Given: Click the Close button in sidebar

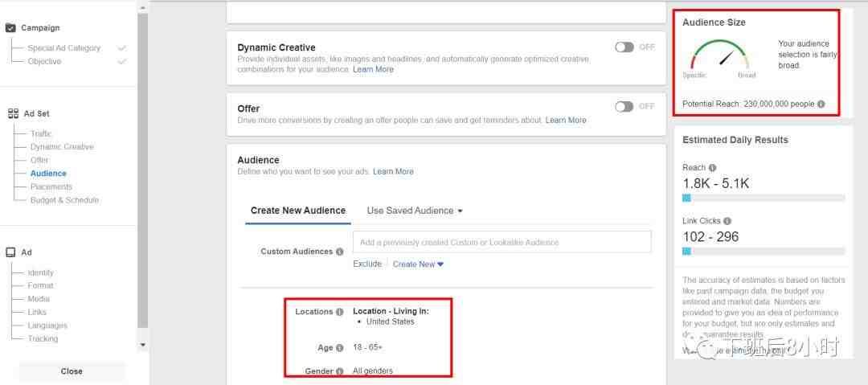Looking at the screenshot, I should pos(72,371).
